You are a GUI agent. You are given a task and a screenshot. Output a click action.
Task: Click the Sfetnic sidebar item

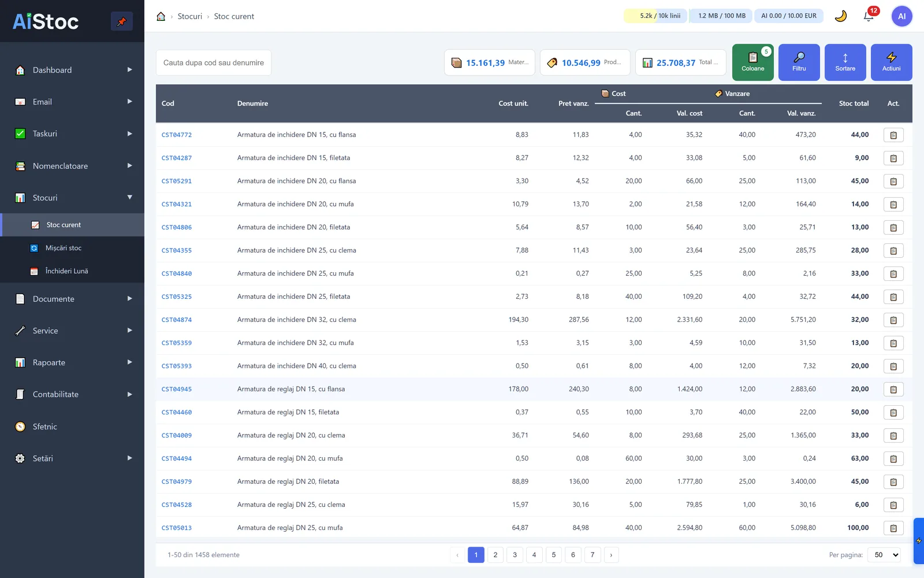tap(72, 427)
